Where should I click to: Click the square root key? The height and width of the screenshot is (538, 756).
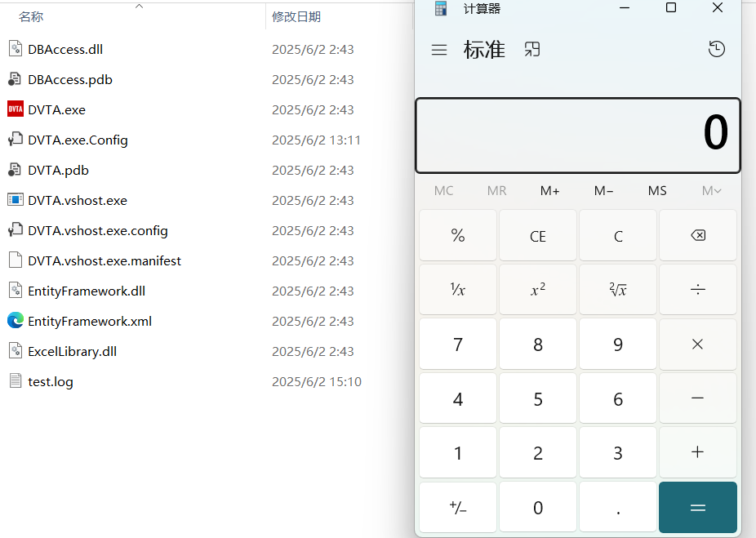coord(618,289)
